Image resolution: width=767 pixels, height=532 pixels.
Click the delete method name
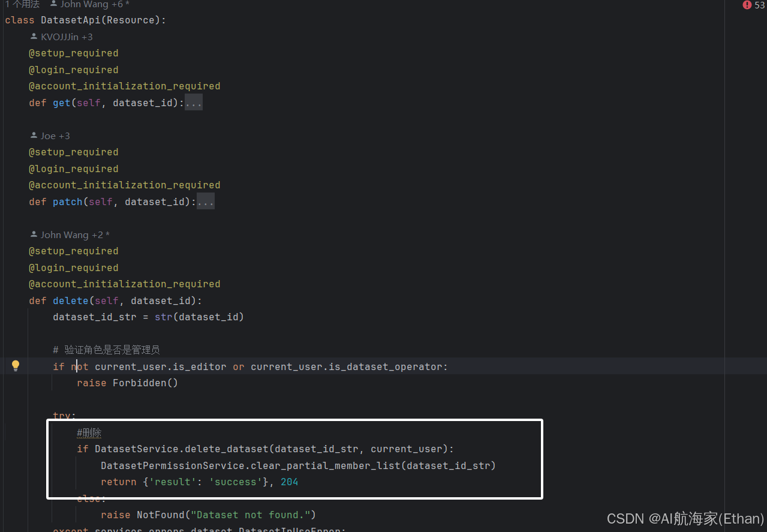tap(71, 301)
